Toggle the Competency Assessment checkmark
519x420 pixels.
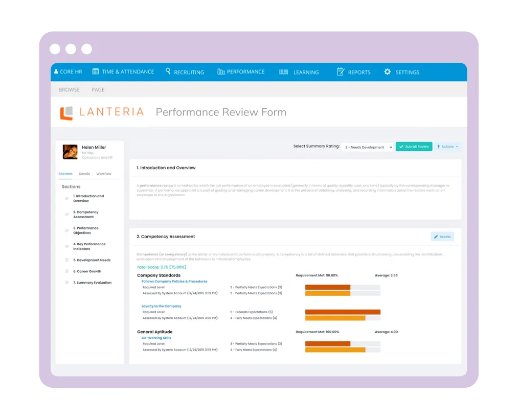click(66, 214)
